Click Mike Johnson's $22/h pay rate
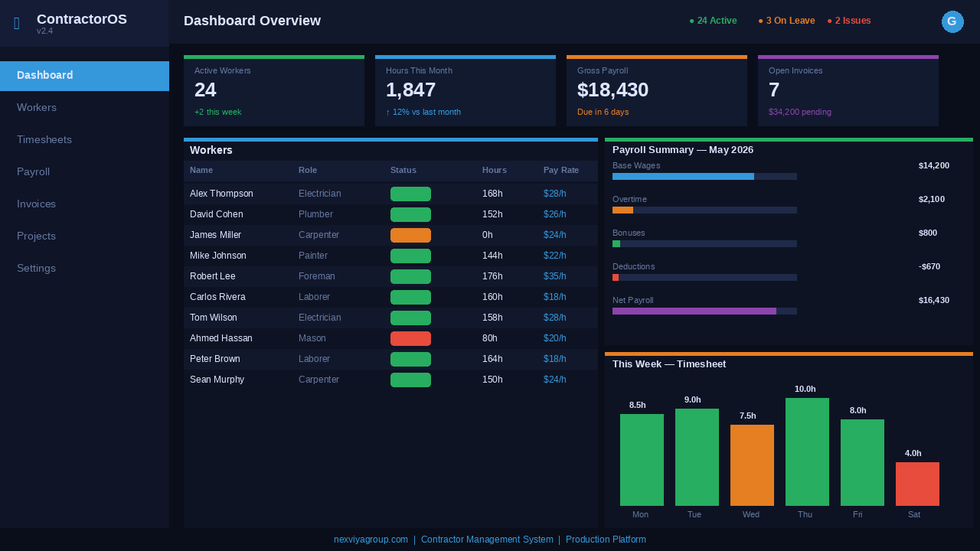This screenshot has width=980, height=551. pos(555,256)
